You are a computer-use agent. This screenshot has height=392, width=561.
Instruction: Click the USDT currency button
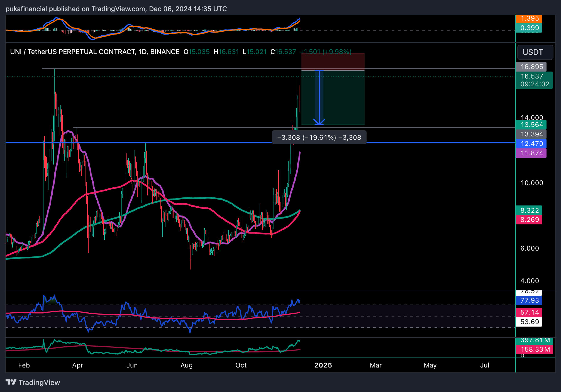pyautogui.click(x=535, y=52)
